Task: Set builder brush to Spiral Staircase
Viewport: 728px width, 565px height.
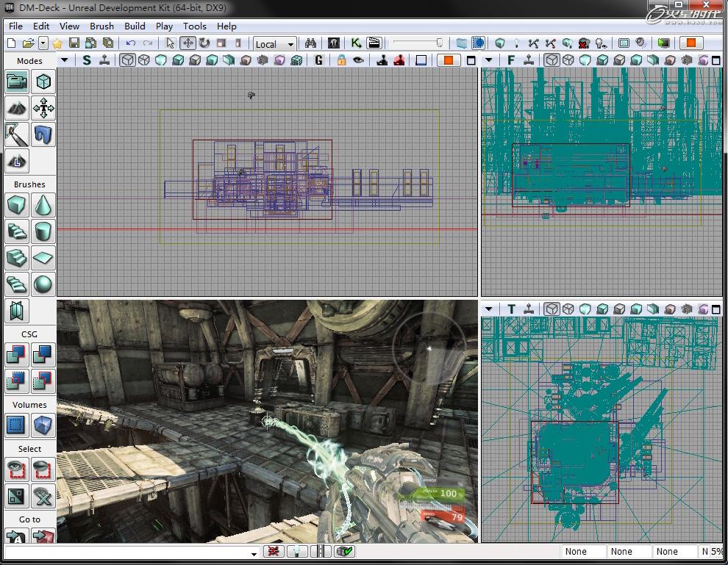Action: [17, 284]
